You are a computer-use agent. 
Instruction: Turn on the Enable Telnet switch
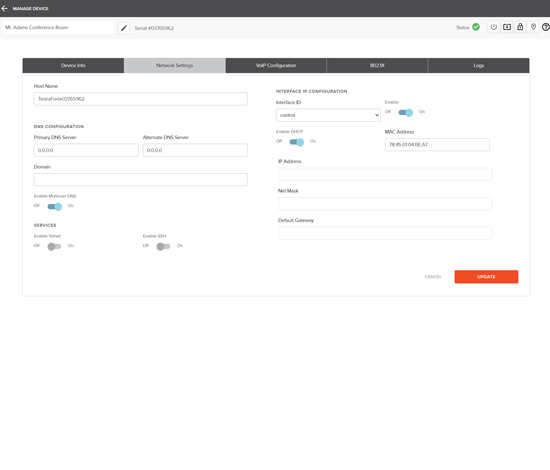click(54, 247)
